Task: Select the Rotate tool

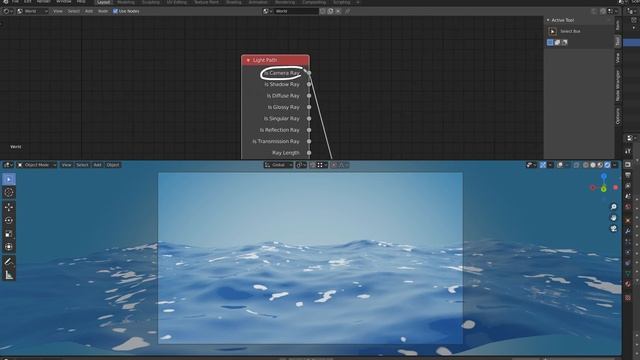Action: [x=9, y=220]
